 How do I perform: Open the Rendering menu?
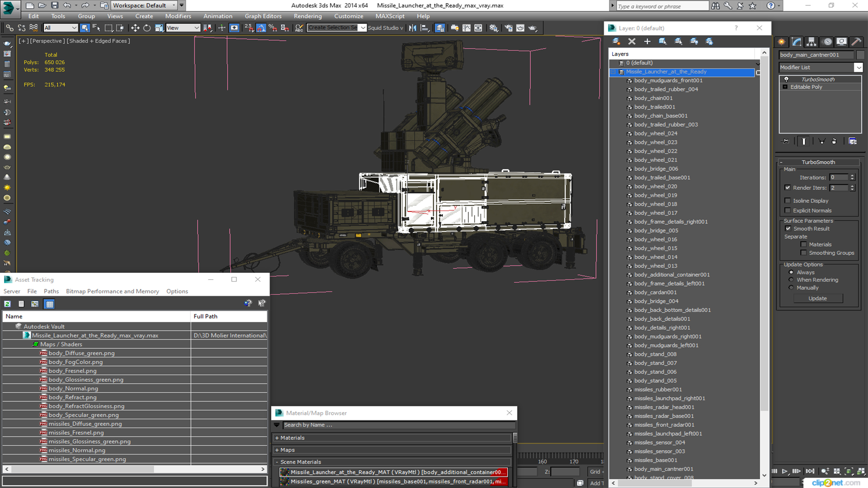(307, 16)
